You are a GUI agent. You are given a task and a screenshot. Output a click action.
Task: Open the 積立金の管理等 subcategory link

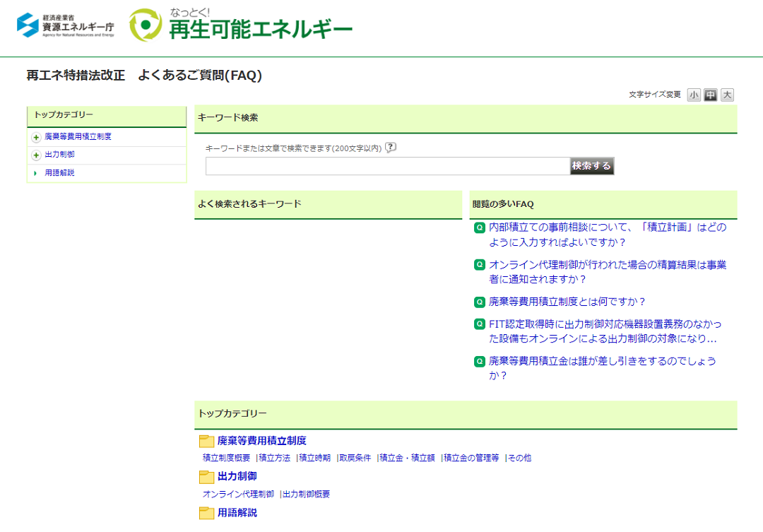471,458
